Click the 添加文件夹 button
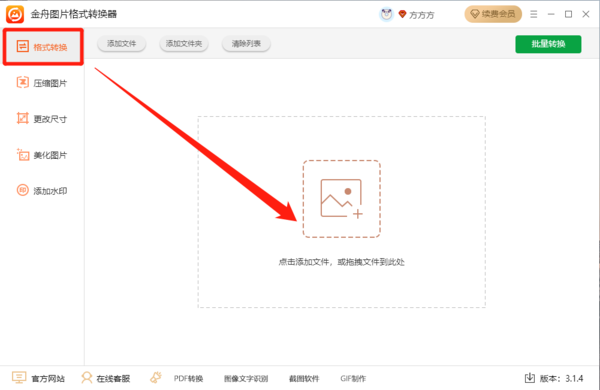600x390 pixels. coord(184,44)
